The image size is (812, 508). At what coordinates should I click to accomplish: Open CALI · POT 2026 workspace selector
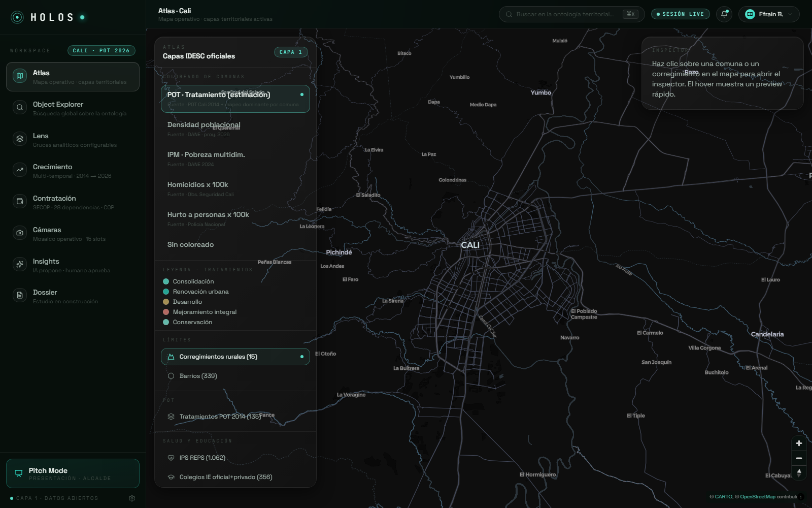pyautogui.click(x=101, y=51)
